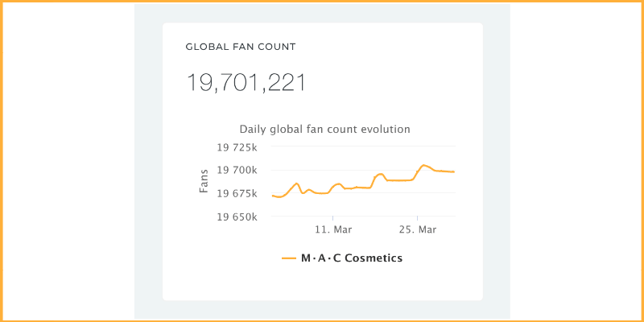Click the highest peak of the orange line
Image resolution: width=644 pixels, height=322 pixels.
click(423, 165)
